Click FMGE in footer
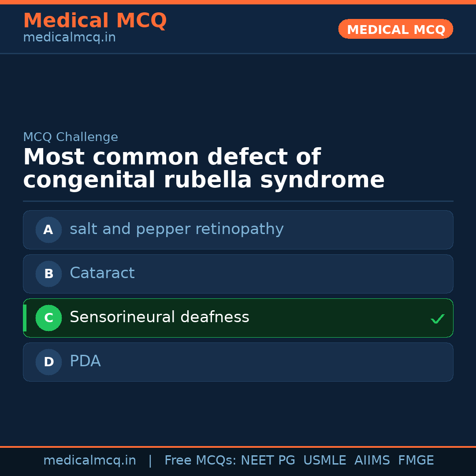 [x=416, y=461]
